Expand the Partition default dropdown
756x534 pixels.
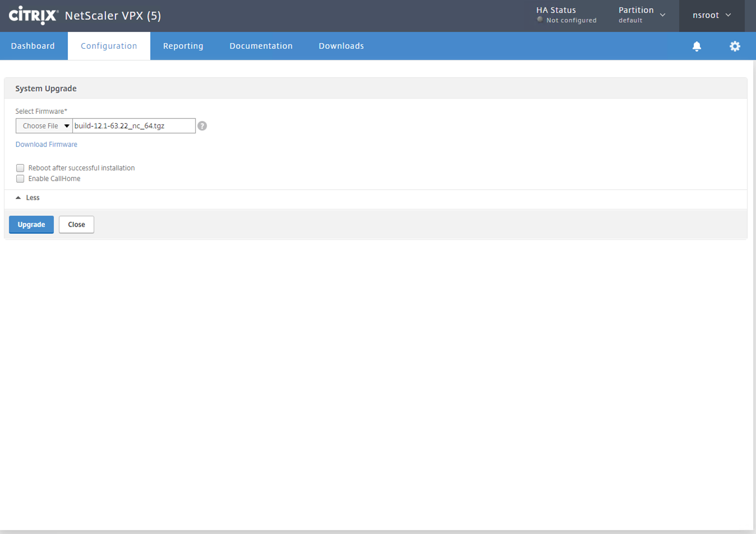pyautogui.click(x=642, y=15)
